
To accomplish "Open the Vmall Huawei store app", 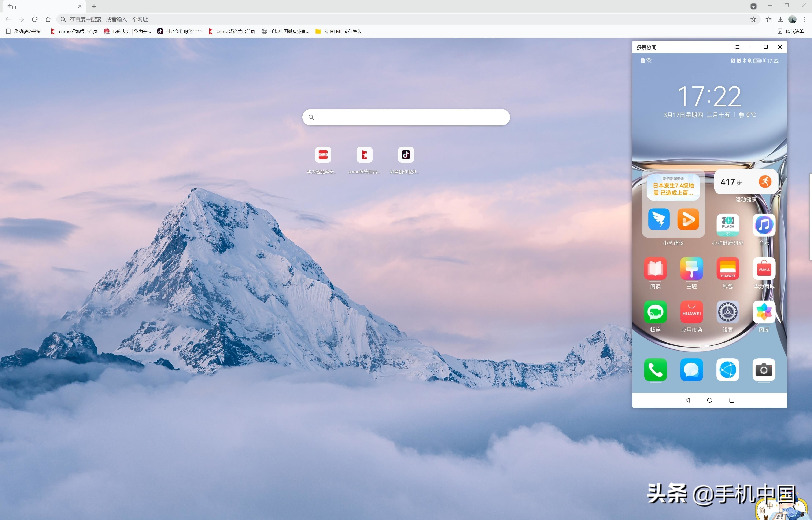I will pyautogui.click(x=764, y=268).
